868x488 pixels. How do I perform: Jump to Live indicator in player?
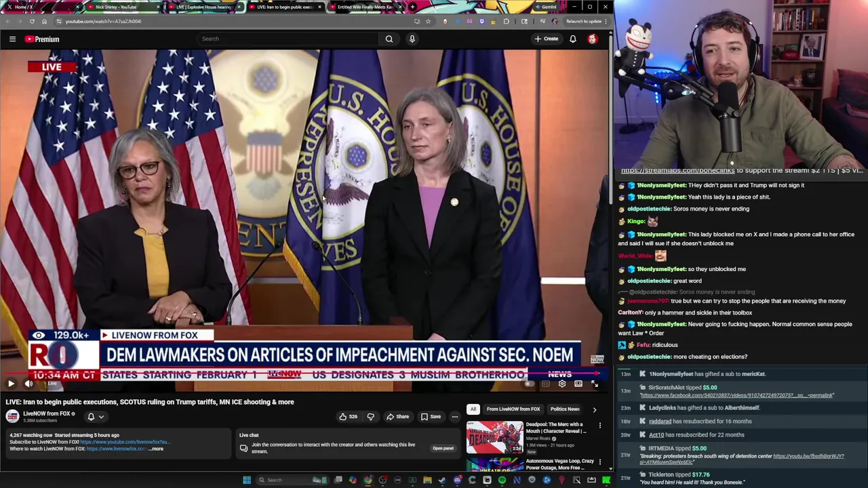coord(52,384)
